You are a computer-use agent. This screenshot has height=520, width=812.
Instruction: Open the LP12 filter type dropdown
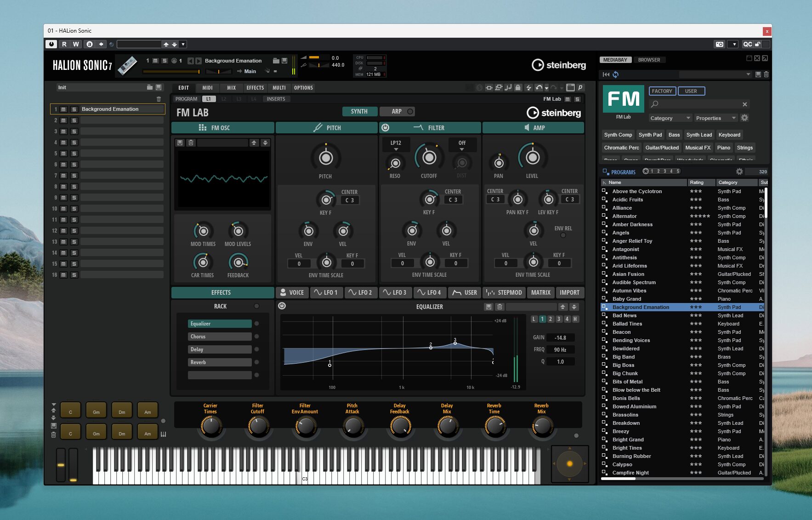[x=396, y=145]
